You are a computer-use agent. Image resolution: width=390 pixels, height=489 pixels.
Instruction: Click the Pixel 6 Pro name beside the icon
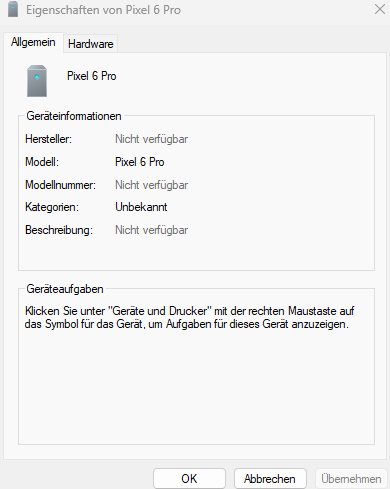click(x=92, y=76)
